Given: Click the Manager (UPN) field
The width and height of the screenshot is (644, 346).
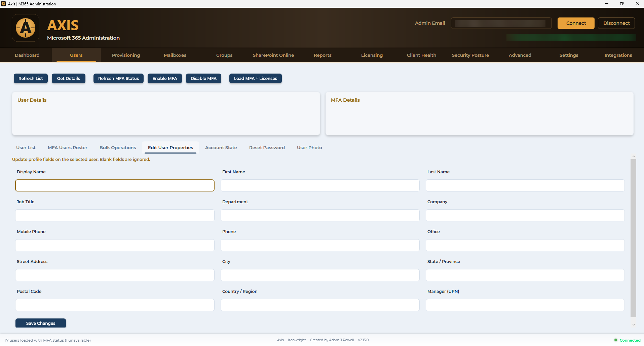Looking at the screenshot, I should pos(525,305).
